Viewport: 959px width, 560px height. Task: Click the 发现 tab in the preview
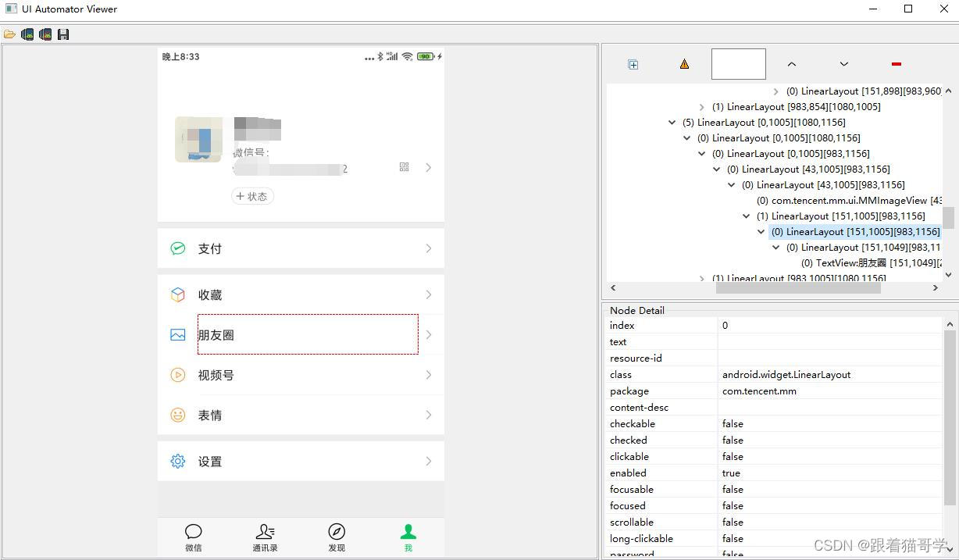(x=337, y=537)
